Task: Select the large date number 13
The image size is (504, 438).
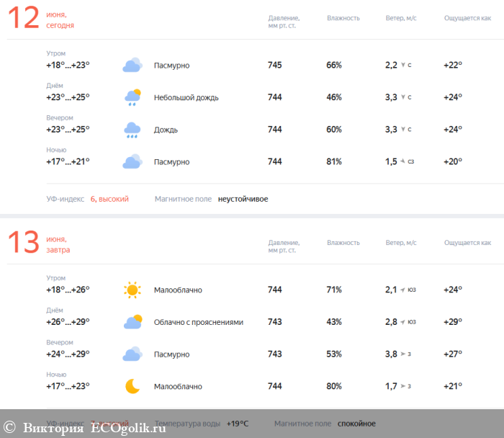Action: pos(23,243)
